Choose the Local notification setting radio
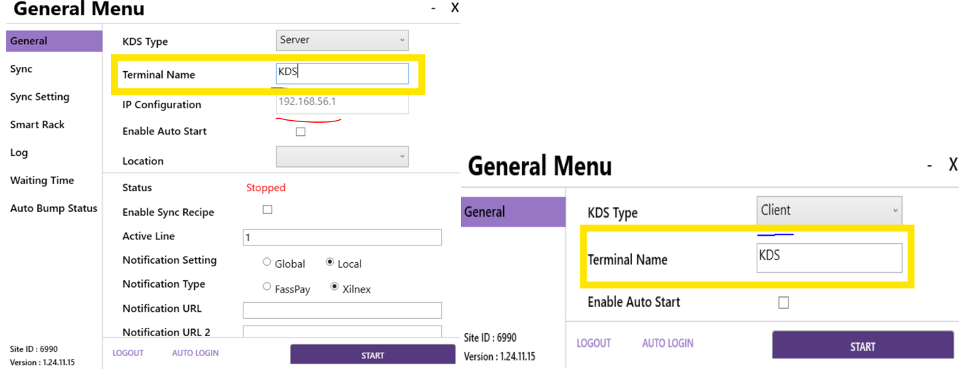This screenshot has height=374, width=980. (330, 262)
